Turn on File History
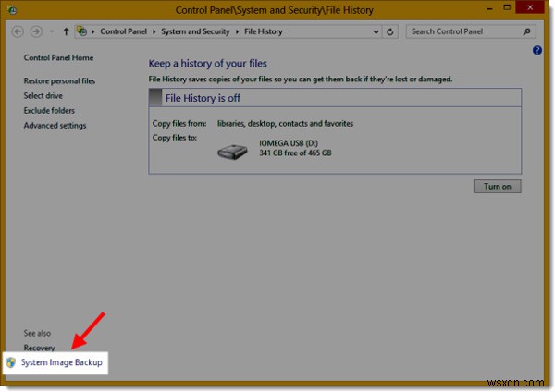555x392 pixels. [x=498, y=187]
